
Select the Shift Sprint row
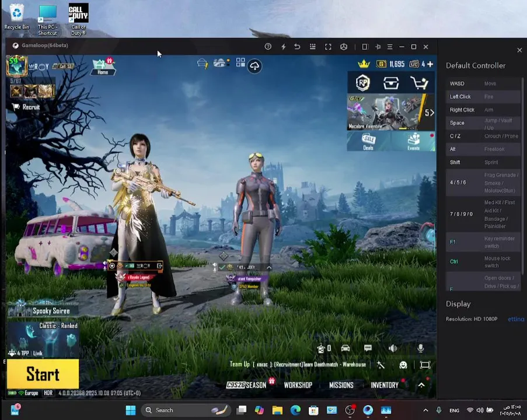point(483,162)
